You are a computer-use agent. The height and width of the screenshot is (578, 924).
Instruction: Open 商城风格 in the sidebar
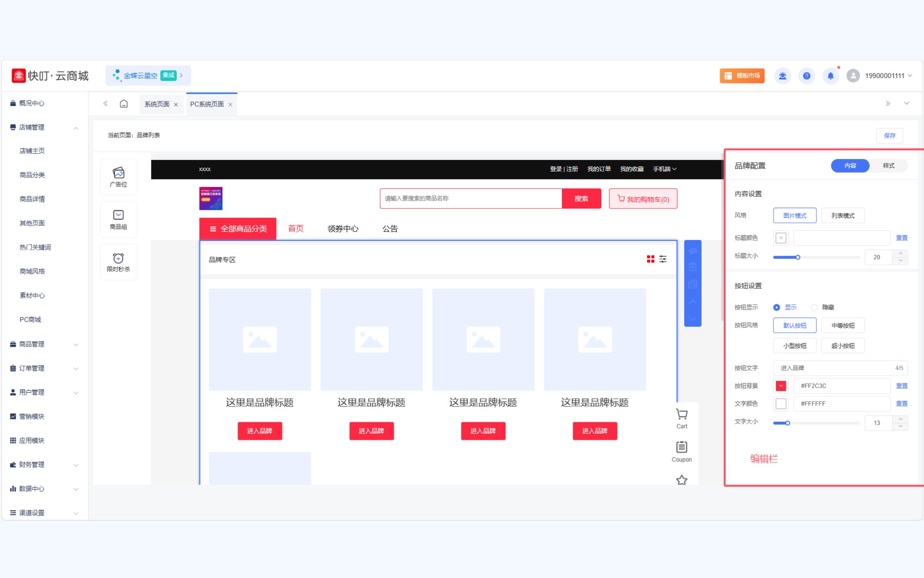(x=32, y=271)
